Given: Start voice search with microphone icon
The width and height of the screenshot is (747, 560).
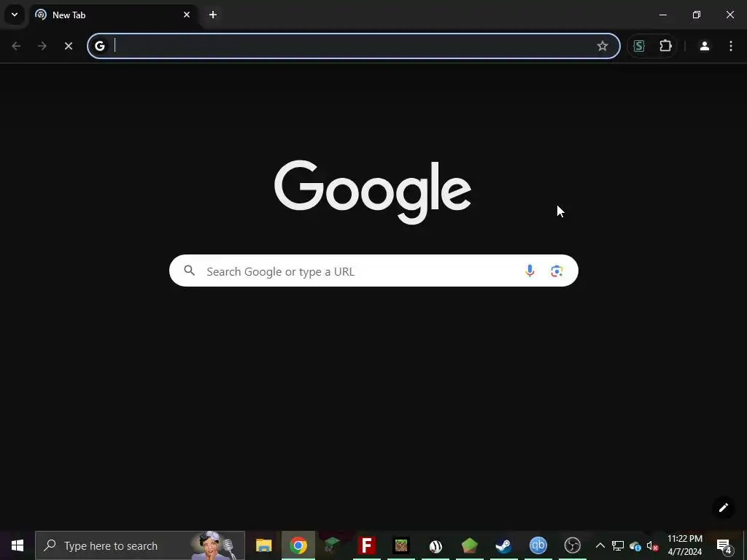Looking at the screenshot, I should tap(530, 271).
